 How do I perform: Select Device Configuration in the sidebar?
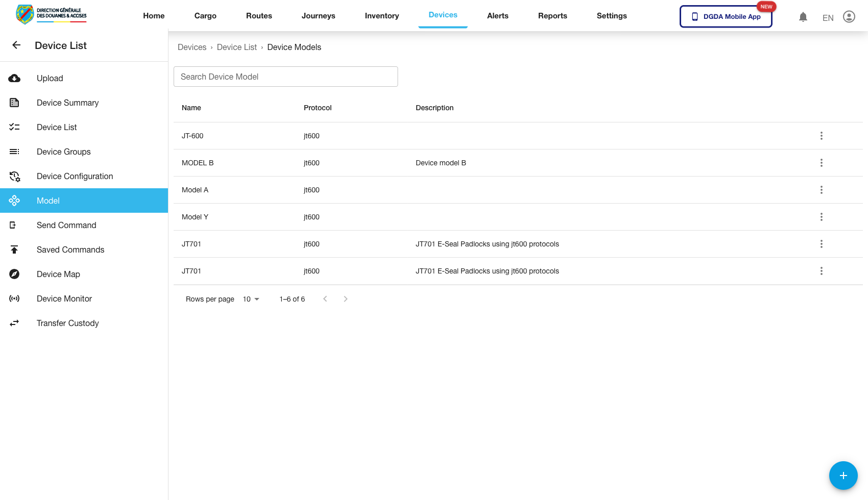[x=75, y=176]
